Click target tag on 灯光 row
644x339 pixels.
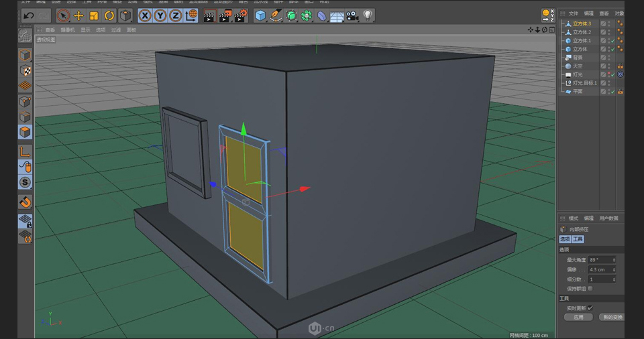tap(620, 74)
